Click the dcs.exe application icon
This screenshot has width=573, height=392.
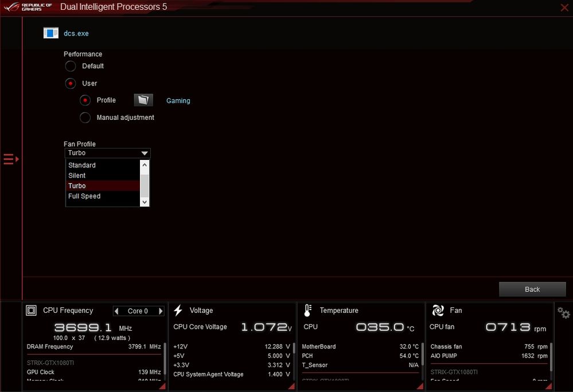[x=51, y=33]
